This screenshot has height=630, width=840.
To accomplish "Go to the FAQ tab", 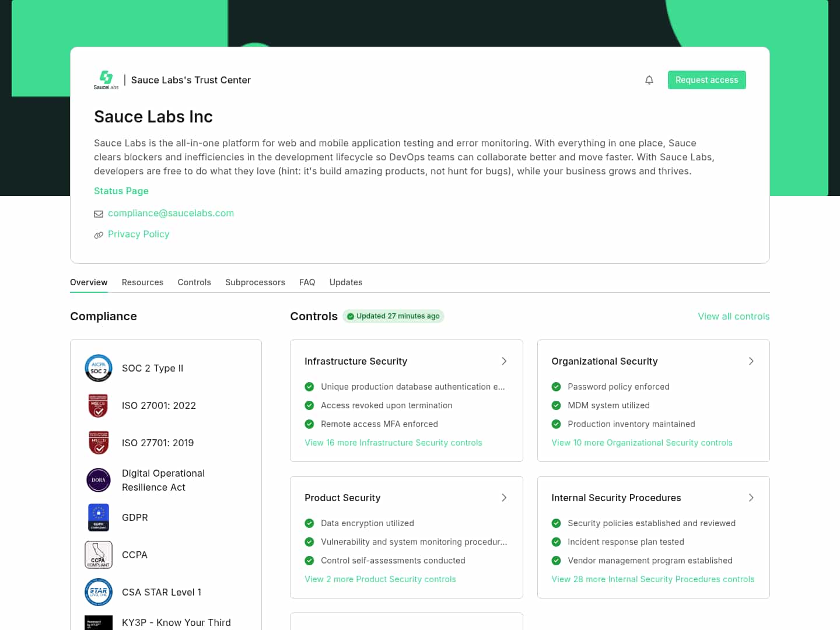I will tap(307, 282).
